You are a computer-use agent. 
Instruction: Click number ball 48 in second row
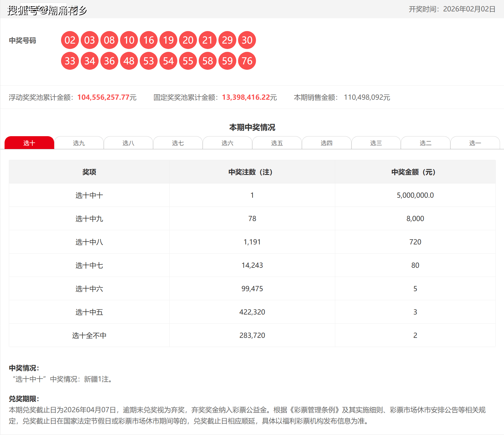(x=129, y=61)
